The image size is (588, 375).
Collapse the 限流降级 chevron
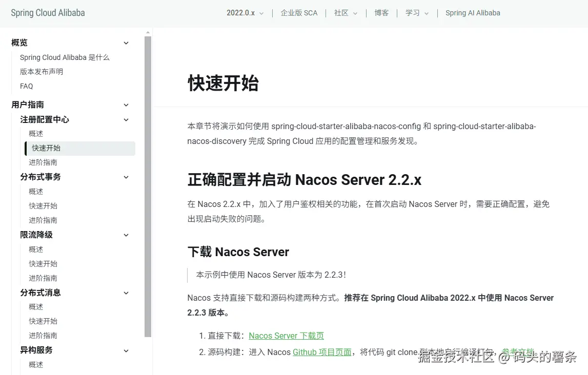(x=126, y=235)
